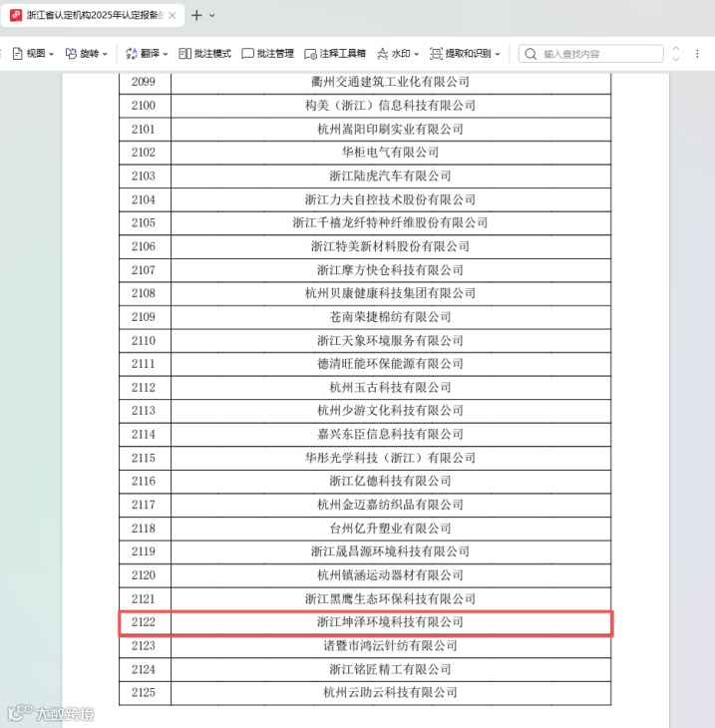Open the 旋转 rotate menu
Viewport: 715px width, 728px height.
[x=87, y=54]
